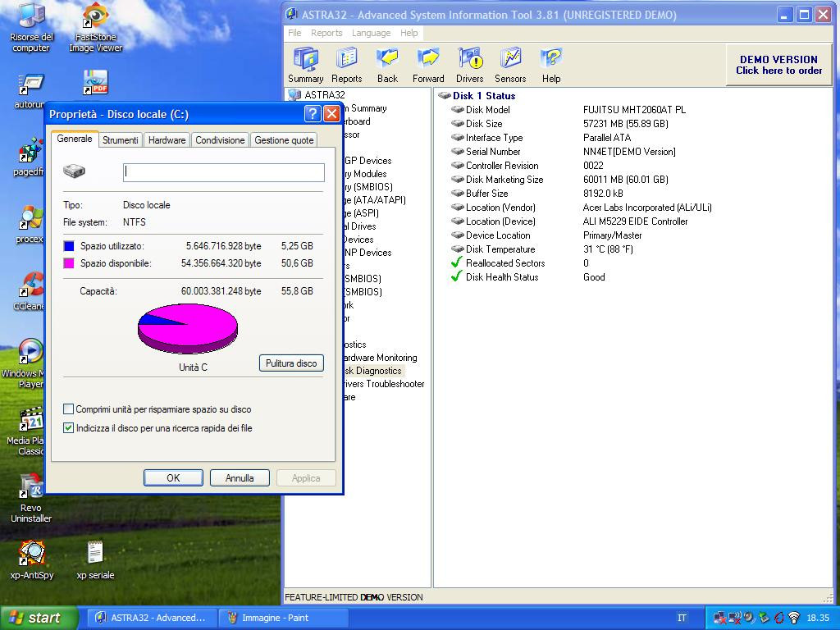This screenshot has height=630, width=840.
Task: Enable 'Comprimi unità per risparmiare spazio' checkbox
Action: pos(69,409)
